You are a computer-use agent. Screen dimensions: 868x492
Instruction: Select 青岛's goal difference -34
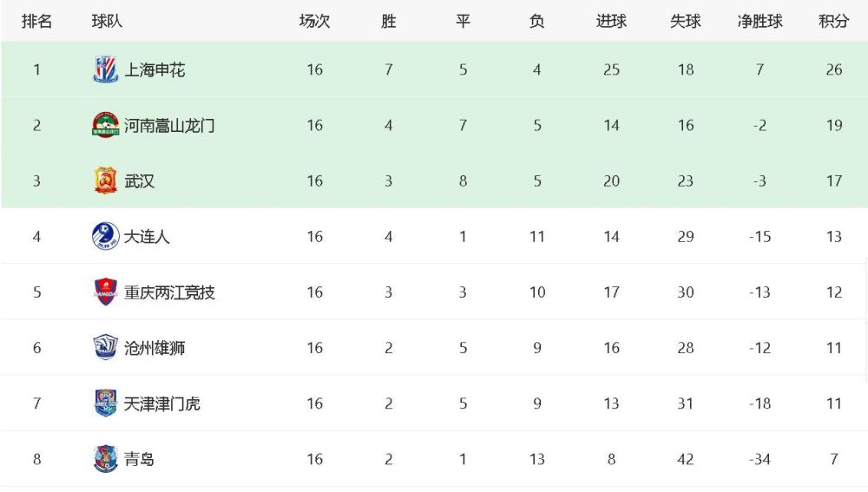[x=759, y=459]
